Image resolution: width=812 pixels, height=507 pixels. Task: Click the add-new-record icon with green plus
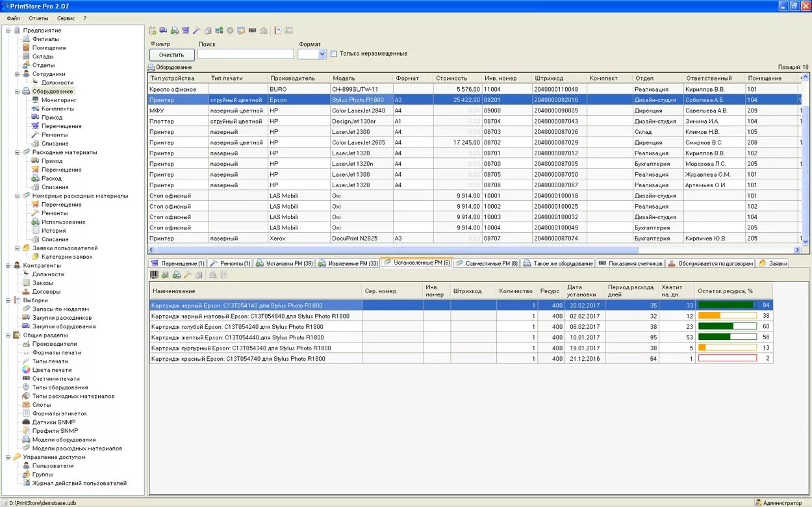153,31
